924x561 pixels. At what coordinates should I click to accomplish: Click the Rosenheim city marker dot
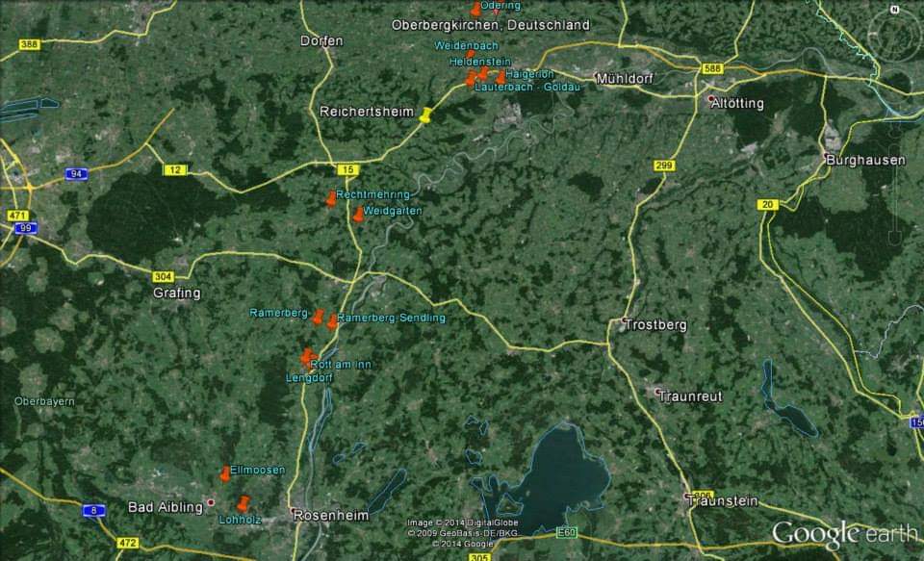[292, 510]
